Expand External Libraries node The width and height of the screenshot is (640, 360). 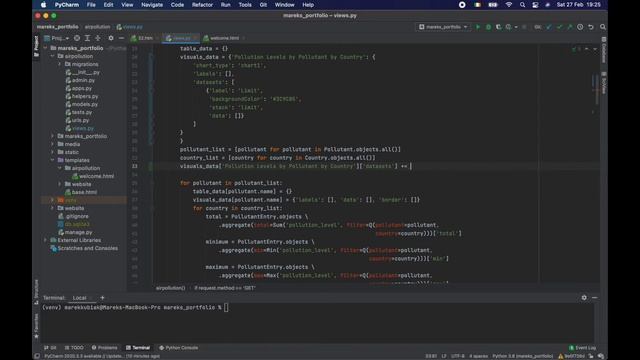coord(45,240)
